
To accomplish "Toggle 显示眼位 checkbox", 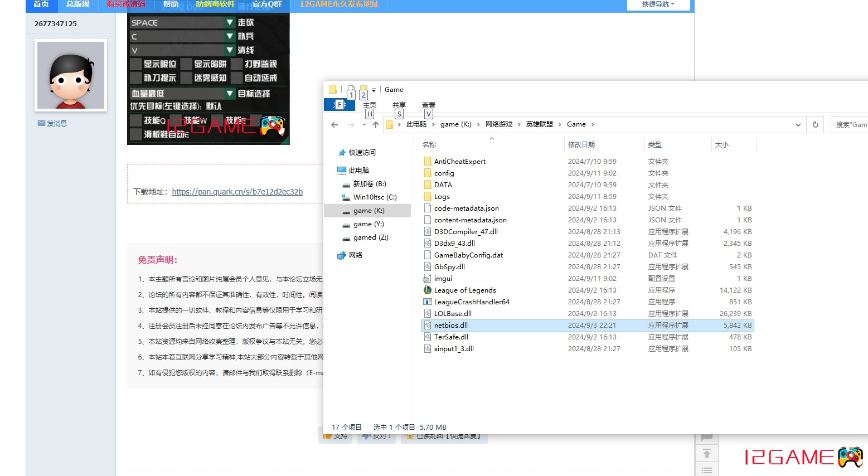I will pos(136,64).
